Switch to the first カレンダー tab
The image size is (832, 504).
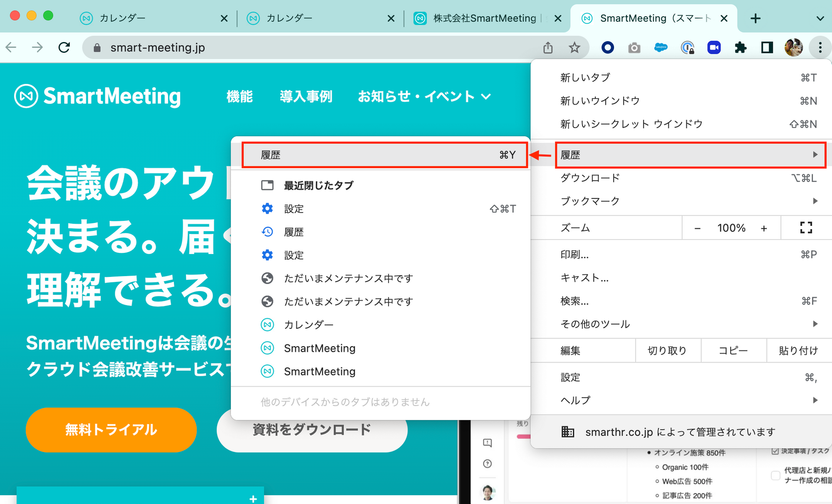(x=153, y=18)
